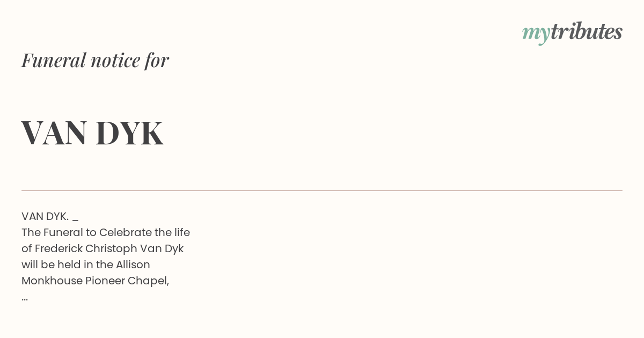This screenshot has width=644, height=338.
Task: Click the "VAN DYK. _" text line
Action: pyautogui.click(x=50, y=216)
